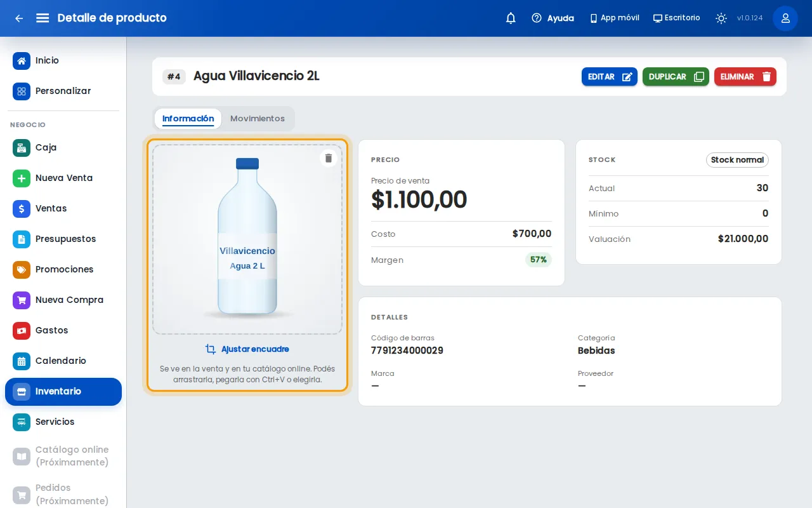Open Personalizar in the sidebar
The height and width of the screenshot is (508, 812).
click(63, 91)
